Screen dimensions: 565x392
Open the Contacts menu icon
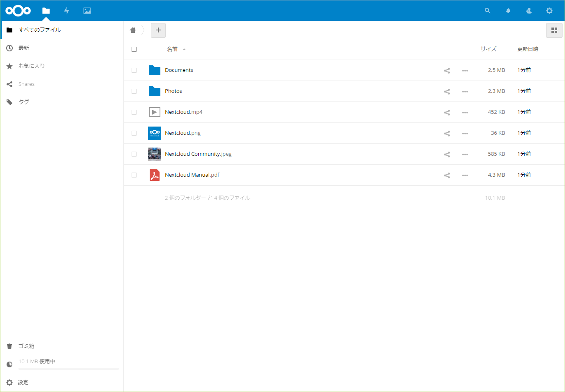529,11
